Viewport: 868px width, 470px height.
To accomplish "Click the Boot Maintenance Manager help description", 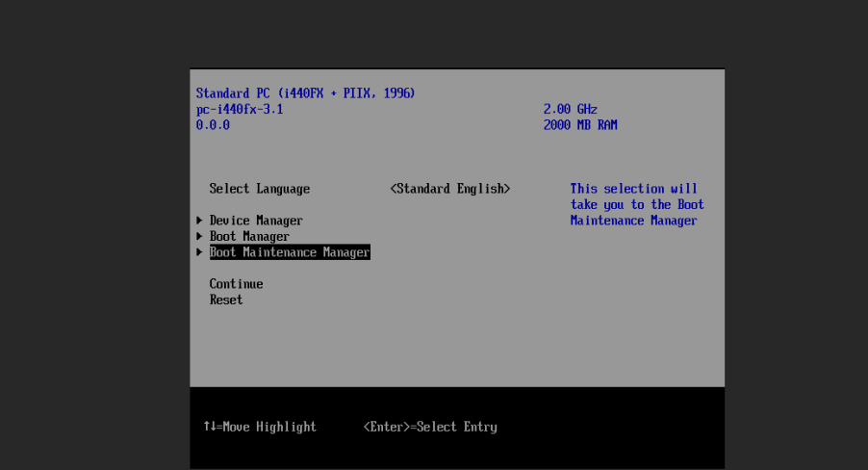I will [637, 204].
